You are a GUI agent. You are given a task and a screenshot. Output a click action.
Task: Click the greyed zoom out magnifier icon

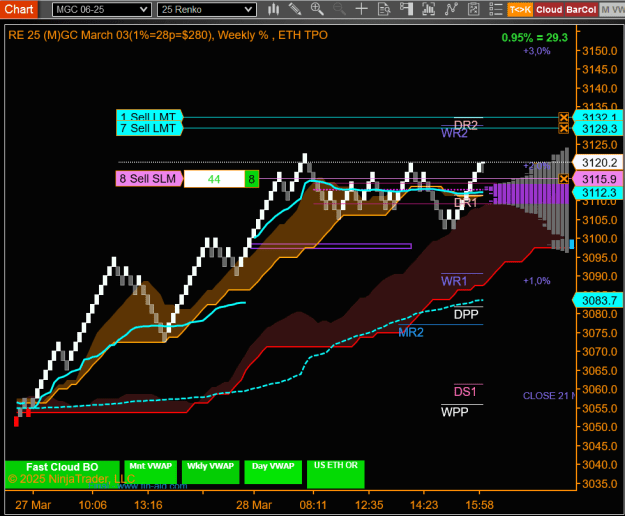tap(339, 9)
